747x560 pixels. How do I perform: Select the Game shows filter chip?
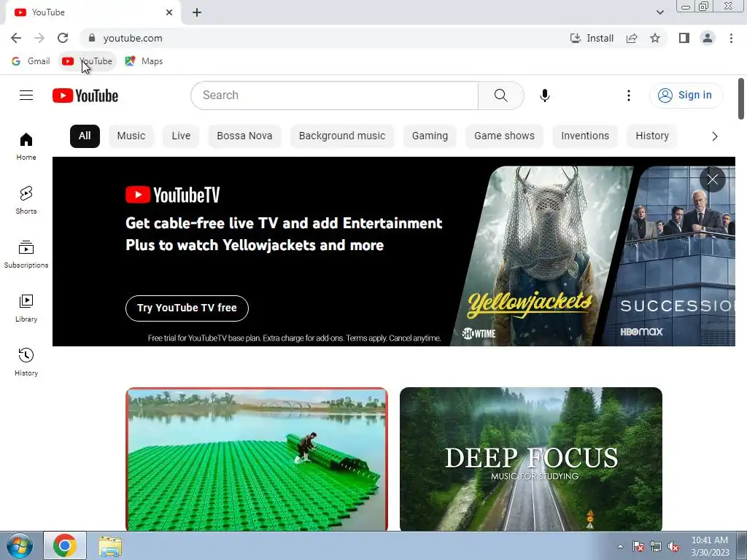(505, 136)
